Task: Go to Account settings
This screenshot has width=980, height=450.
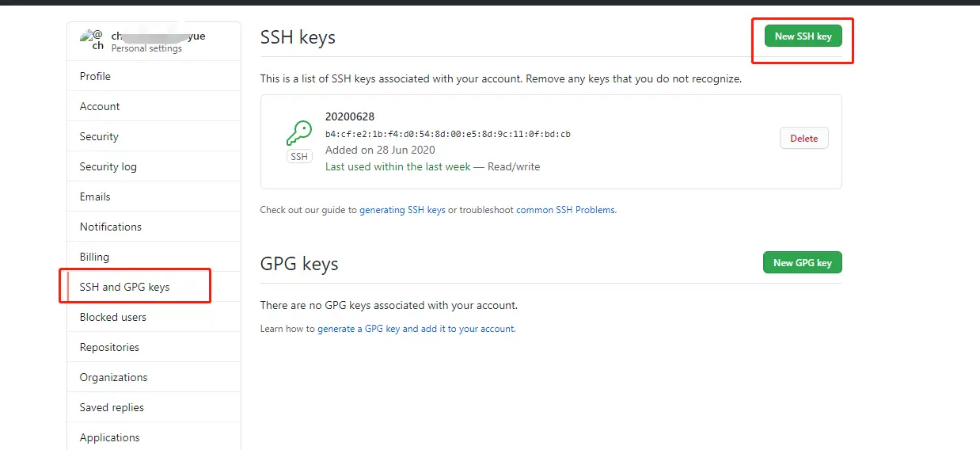Action: [100, 106]
